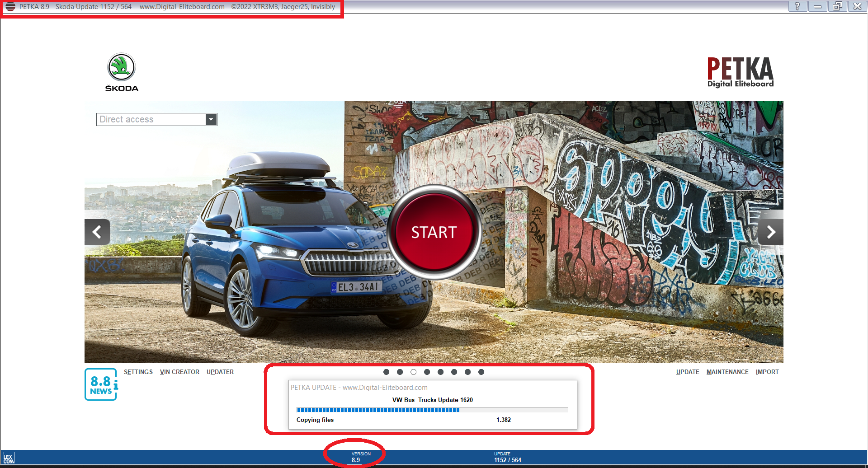Click PETKA UPDATE dialog title
This screenshot has width=868, height=468.
coord(359,388)
